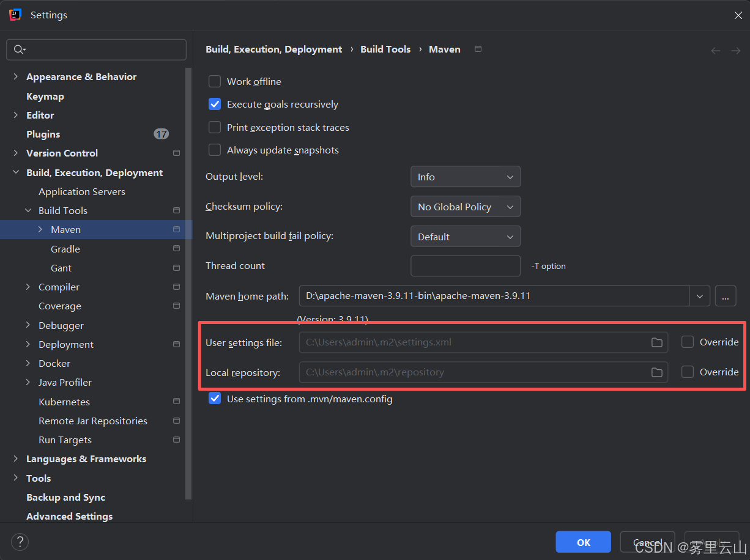750x560 pixels.
Task: Enable the Work offline checkbox
Action: pyautogui.click(x=215, y=81)
